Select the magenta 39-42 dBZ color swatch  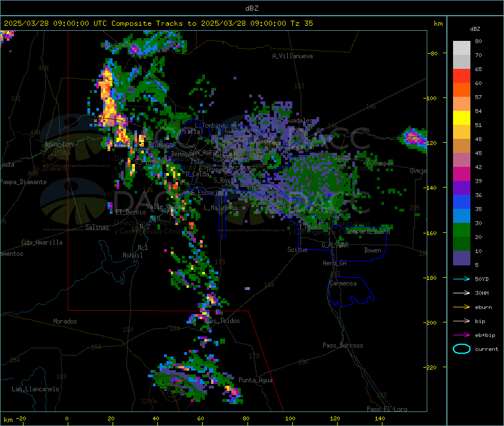click(461, 174)
